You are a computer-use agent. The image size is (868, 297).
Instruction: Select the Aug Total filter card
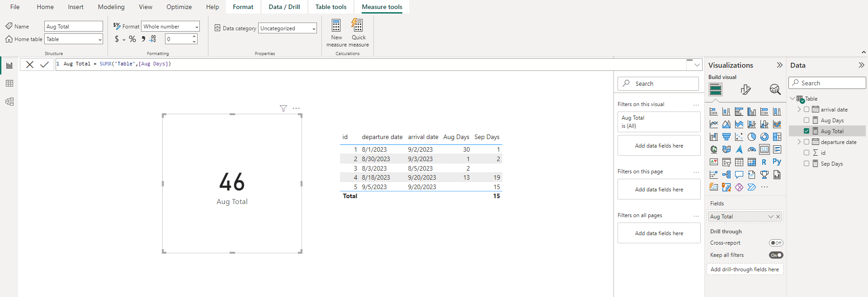(x=659, y=122)
